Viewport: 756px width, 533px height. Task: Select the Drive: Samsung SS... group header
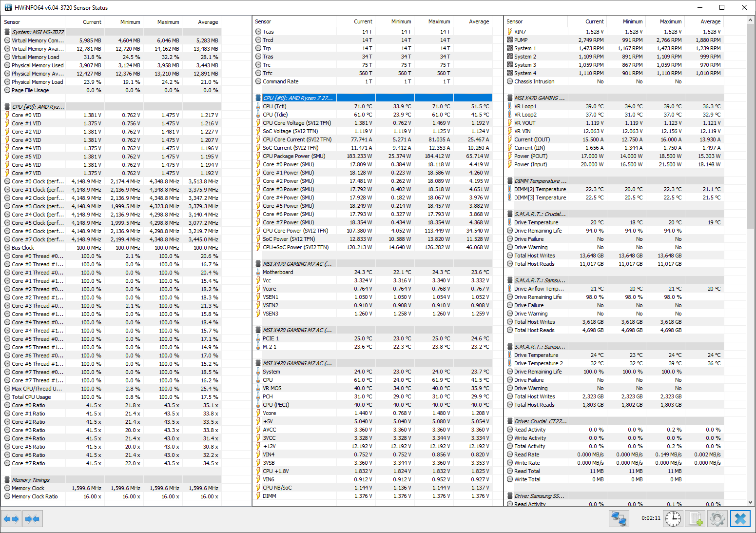pyautogui.click(x=614, y=496)
